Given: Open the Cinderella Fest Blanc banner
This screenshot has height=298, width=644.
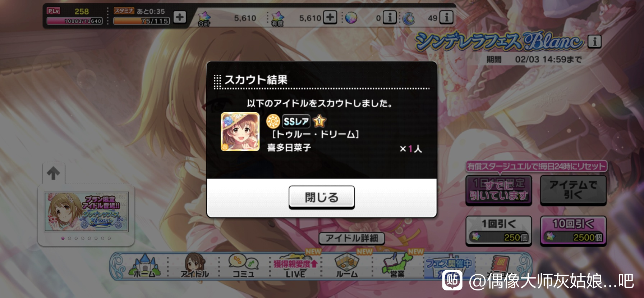Looking at the screenshot, I should point(86,212).
